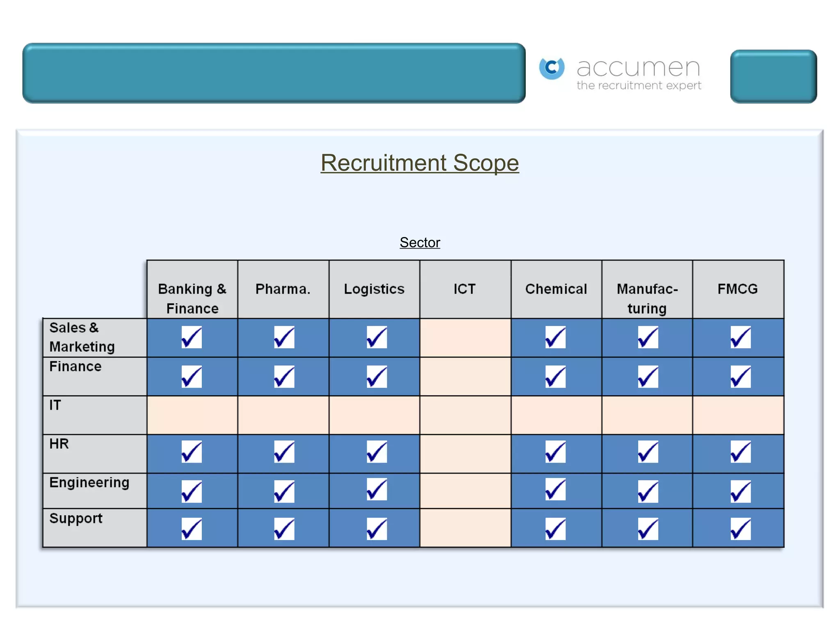
Task: Click the empty Sales & Marketing ICT cell
Action: click(x=466, y=338)
